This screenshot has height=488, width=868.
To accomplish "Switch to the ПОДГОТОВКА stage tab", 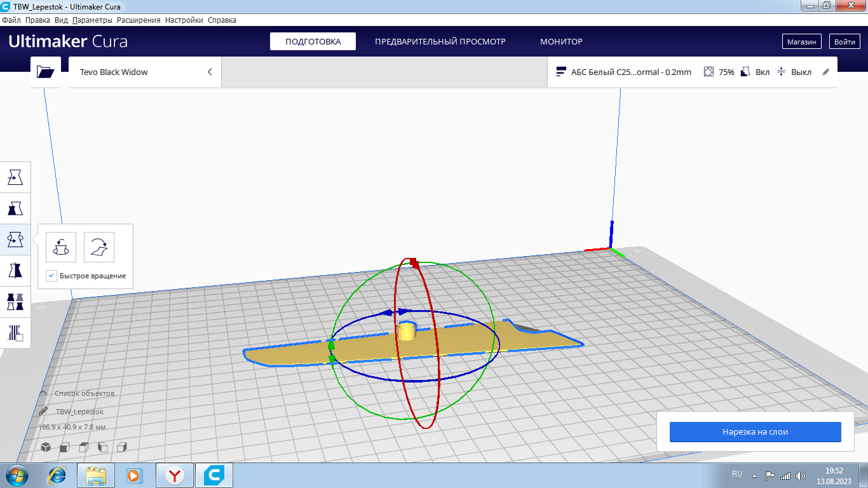I will pos(313,41).
